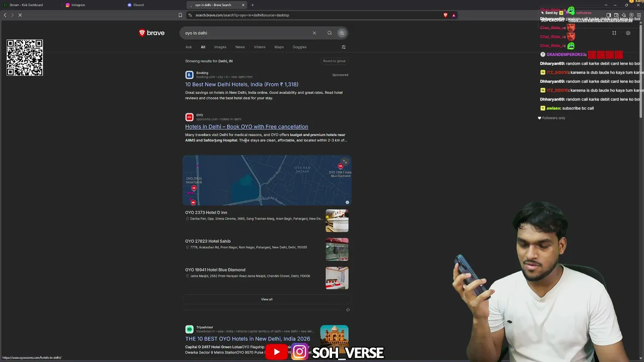Click the Hotel Blue Diamond thumbnail
Image resolution: width=644 pixels, height=362 pixels.
(x=337, y=278)
